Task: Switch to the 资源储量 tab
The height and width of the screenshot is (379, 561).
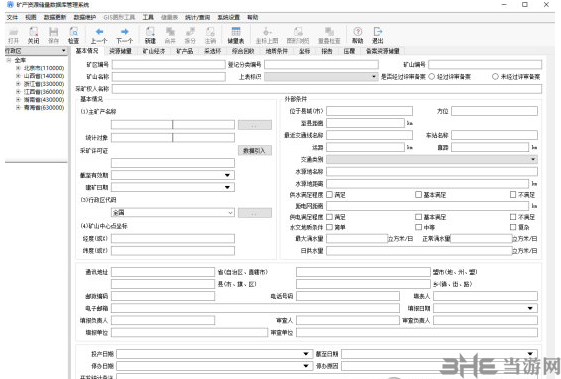Action: coord(121,51)
